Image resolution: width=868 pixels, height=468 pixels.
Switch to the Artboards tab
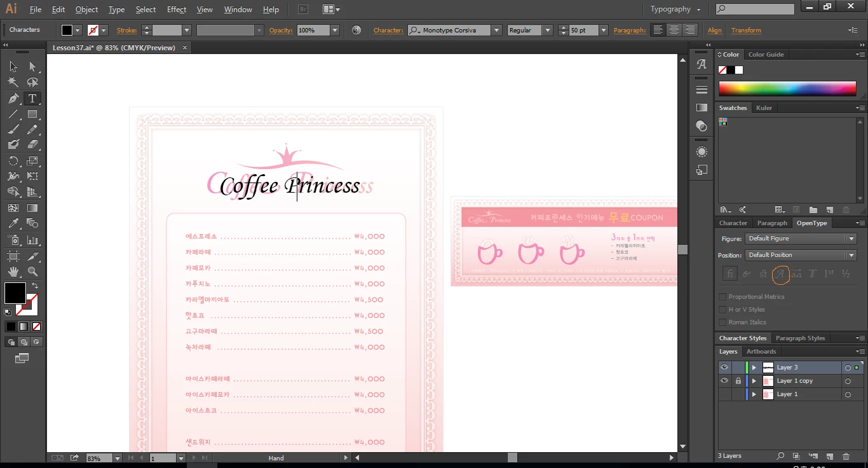pos(761,352)
